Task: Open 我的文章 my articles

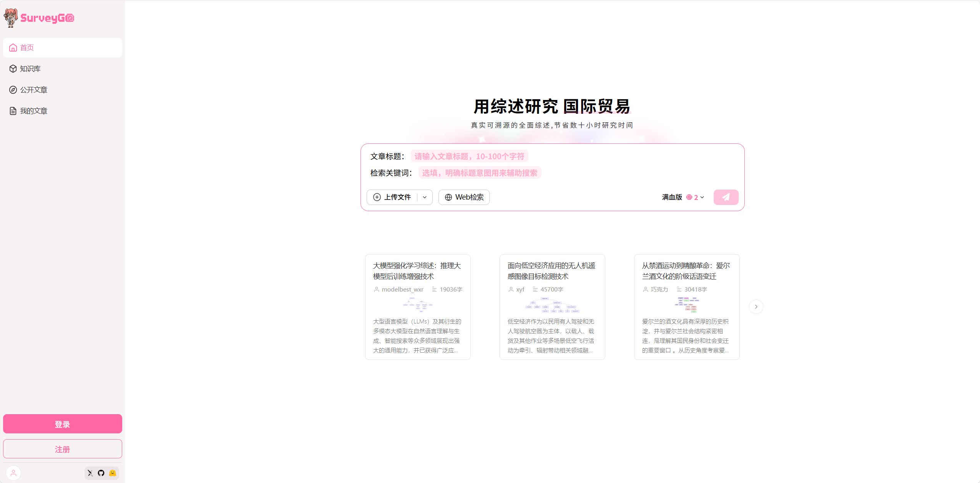Action: 63,111
